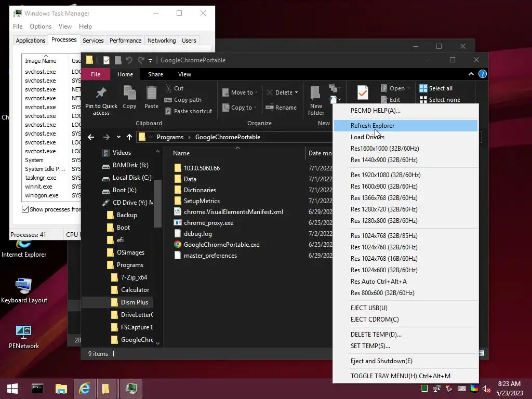Click Select all in ribbon

point(436,88)
